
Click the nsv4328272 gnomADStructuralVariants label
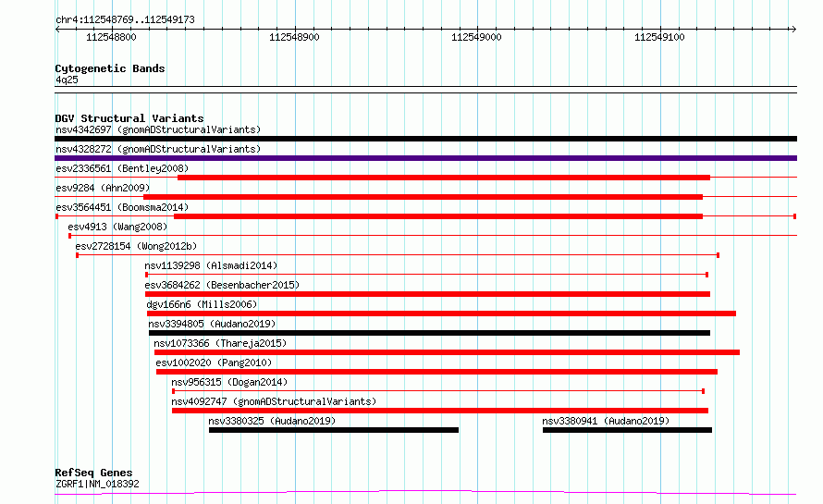[x=158, y=149]
